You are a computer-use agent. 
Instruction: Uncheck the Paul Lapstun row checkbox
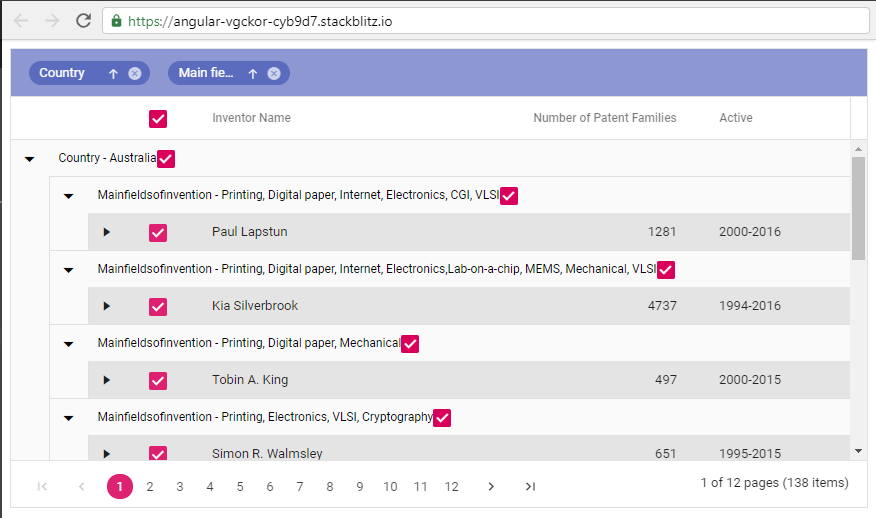coord(158,233)
